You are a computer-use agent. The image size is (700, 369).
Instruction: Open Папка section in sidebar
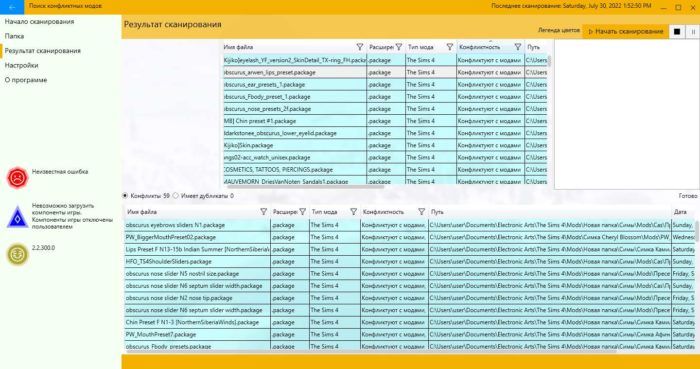[14, 36]
